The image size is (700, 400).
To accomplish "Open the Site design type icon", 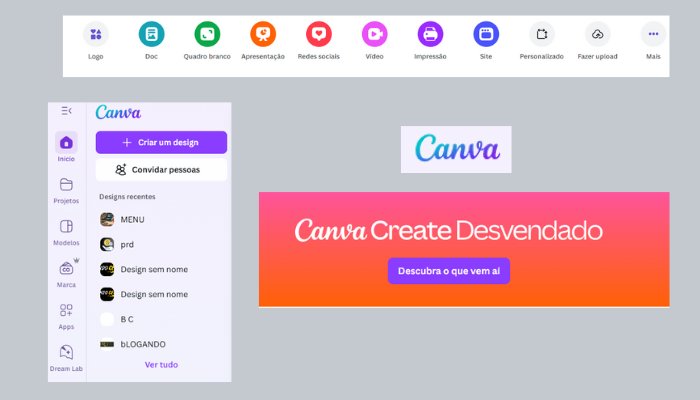I will point(486,34).
